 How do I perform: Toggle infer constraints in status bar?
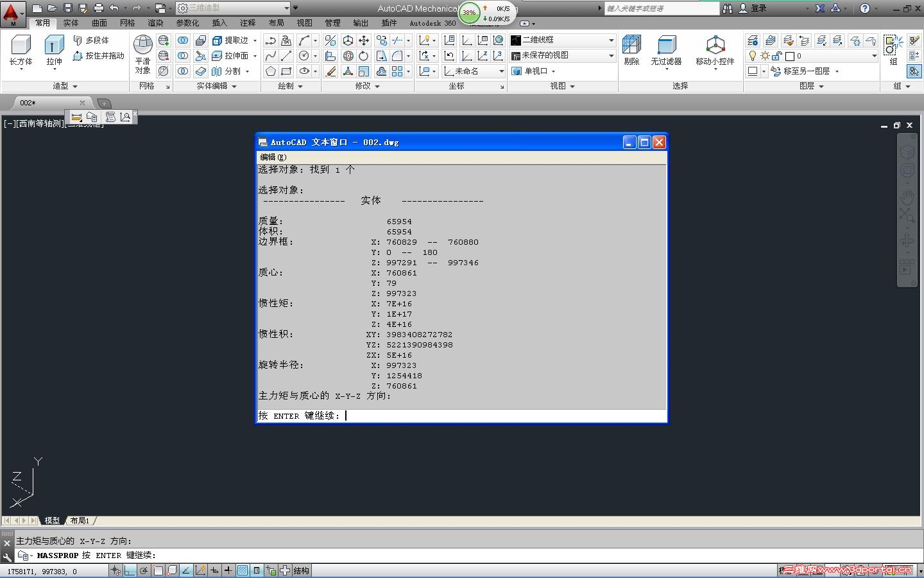[x=116, y=570]
